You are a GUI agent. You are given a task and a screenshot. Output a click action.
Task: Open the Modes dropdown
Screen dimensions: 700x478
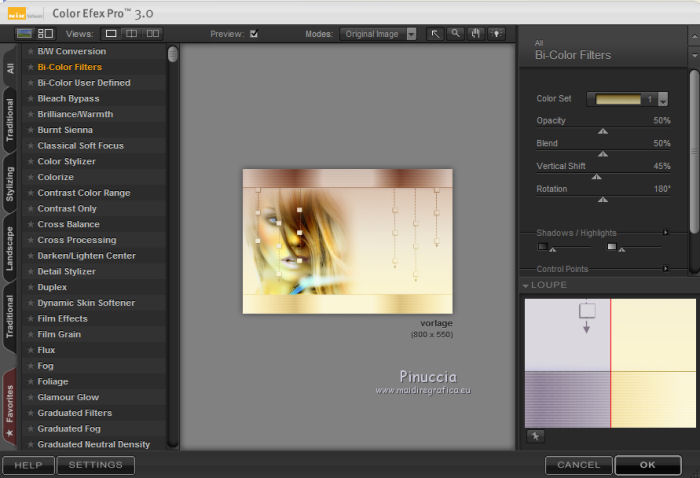[378, 34]
